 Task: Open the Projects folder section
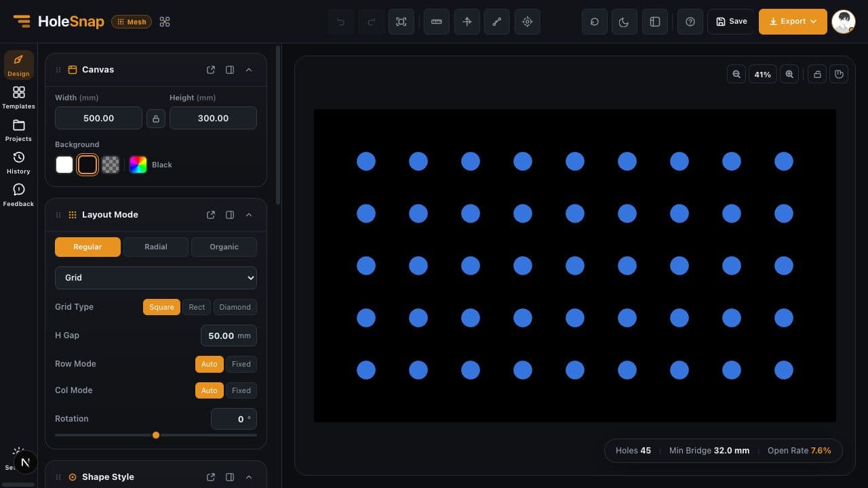tap(18, 130)
